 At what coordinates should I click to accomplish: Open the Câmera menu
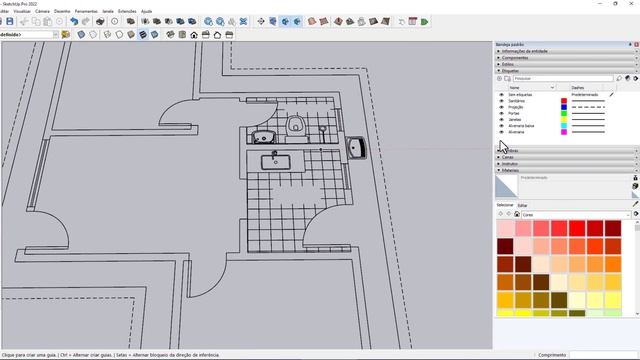click(x=42, y=11)
